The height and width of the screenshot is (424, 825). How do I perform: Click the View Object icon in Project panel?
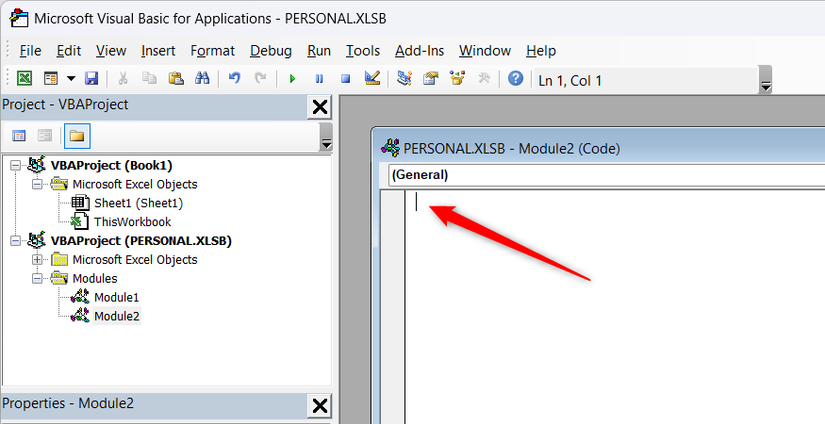click(45, 136)
